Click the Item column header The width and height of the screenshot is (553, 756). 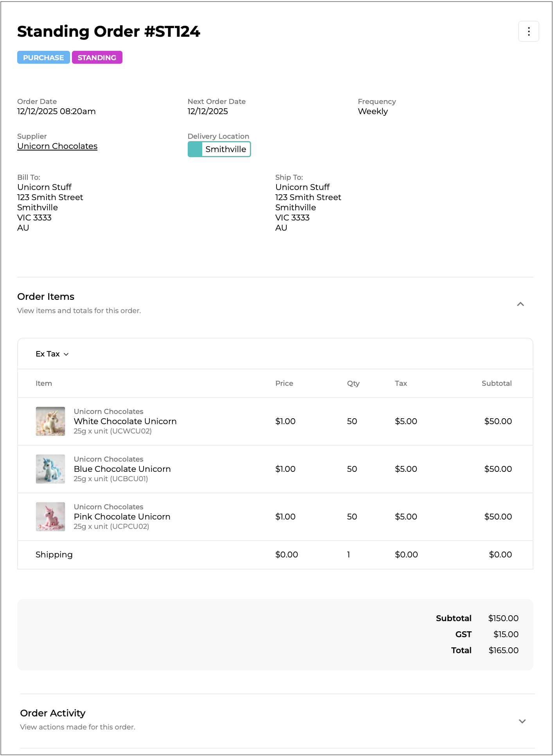[44, 383]
